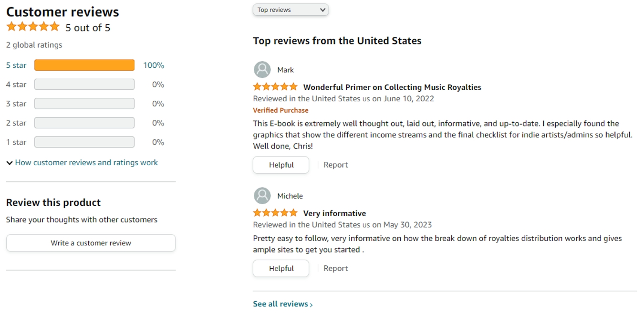Viewport: 644px width, 315px height.
Task: Click Michele's profile avatar icon
Action: click(x=262, y=196)
